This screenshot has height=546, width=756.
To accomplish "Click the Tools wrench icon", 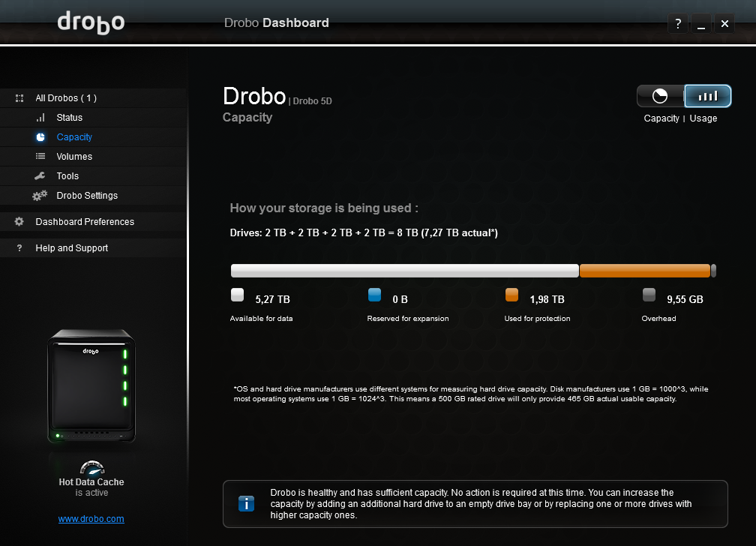I will (x=40, y=176).
